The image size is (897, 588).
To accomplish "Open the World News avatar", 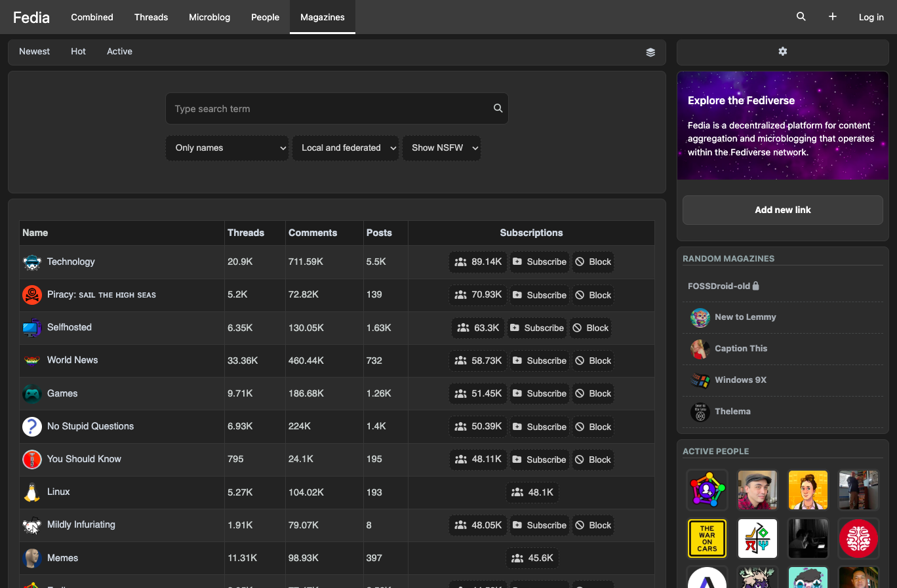I will click(x=32, y=361).
